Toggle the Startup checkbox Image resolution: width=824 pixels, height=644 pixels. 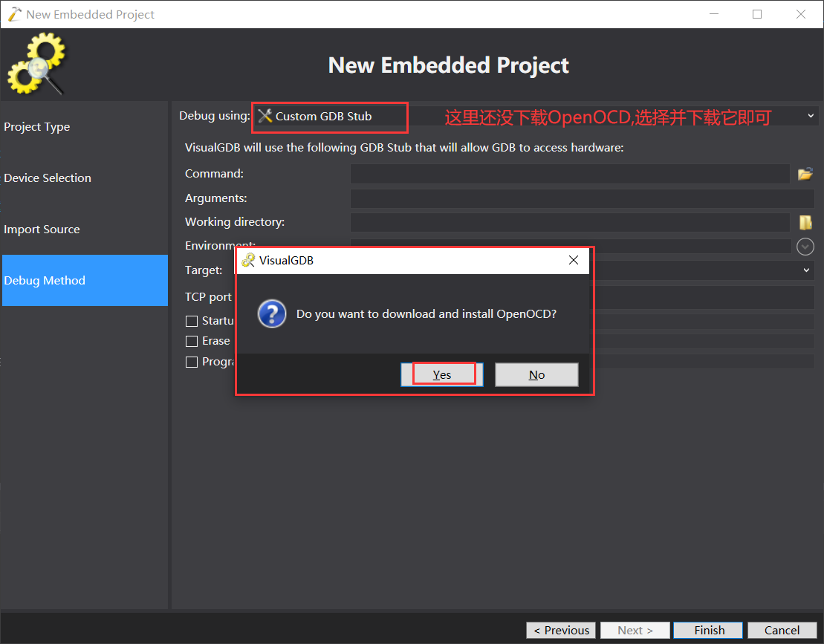192,321
